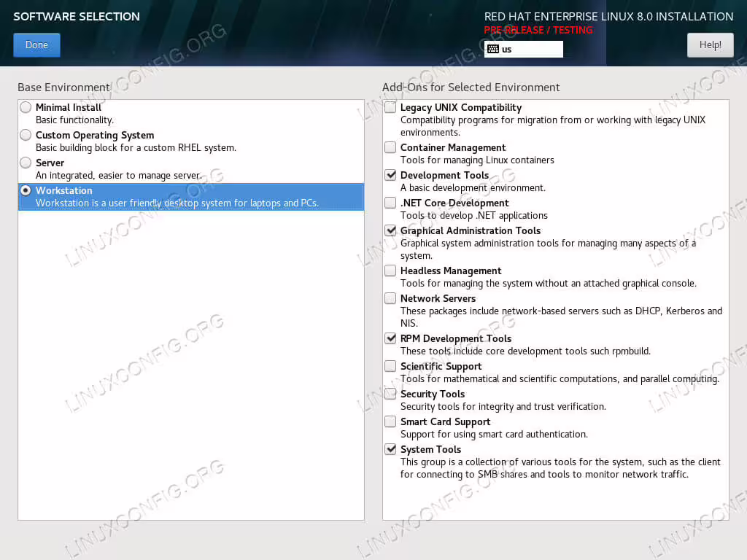This screenshot has height=560, width=747.
Task: Check the Scientific Support checkbox
Action: [x=390, y=366]
